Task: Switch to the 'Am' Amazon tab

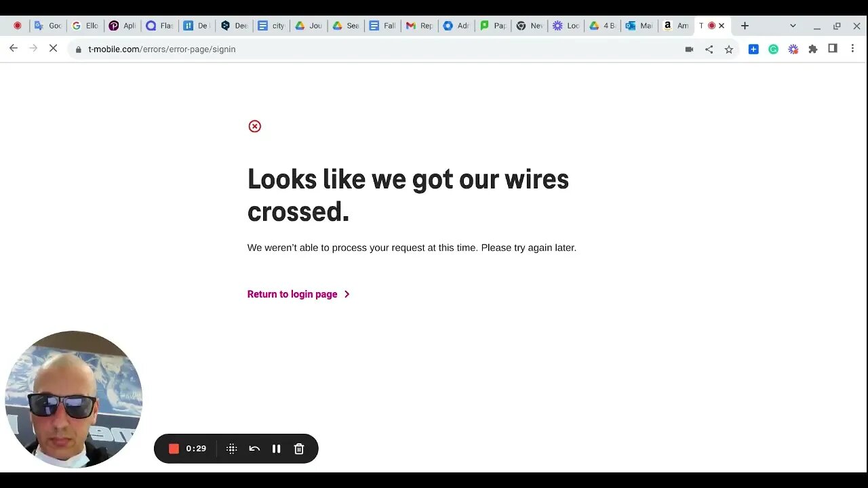Action: (676, 26)
